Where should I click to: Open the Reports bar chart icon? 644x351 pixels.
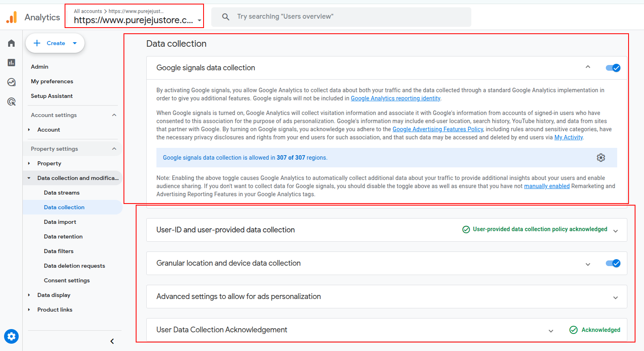tap(11, 63)
